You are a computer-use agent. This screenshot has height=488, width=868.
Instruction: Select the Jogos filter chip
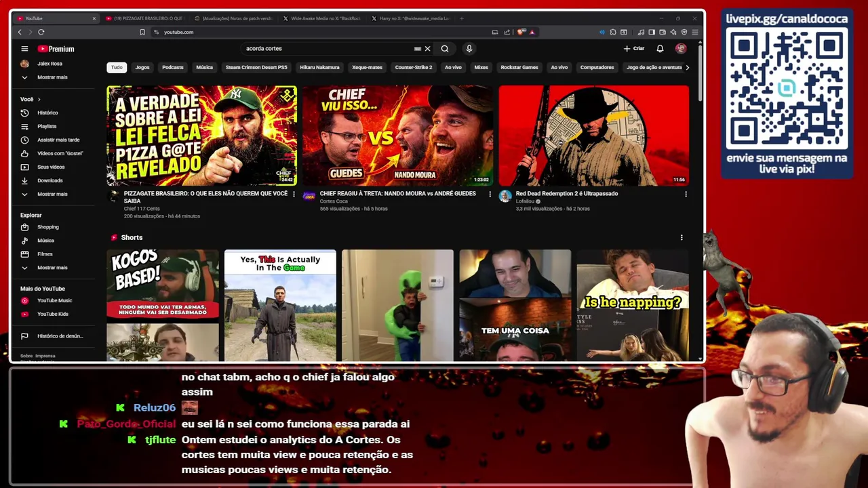tap(142, 67)
